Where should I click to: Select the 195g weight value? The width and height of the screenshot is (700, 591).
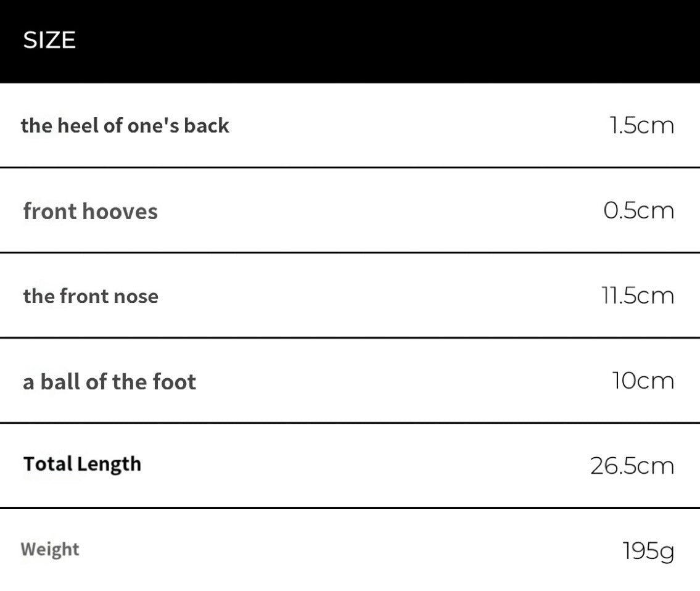pyautogui.click(x=648, y=552)
